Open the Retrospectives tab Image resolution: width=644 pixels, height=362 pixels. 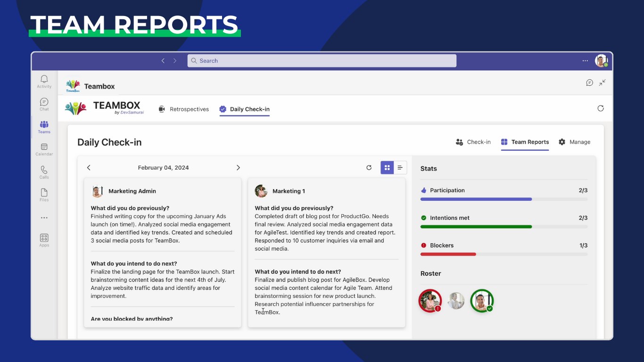point(184,109)
